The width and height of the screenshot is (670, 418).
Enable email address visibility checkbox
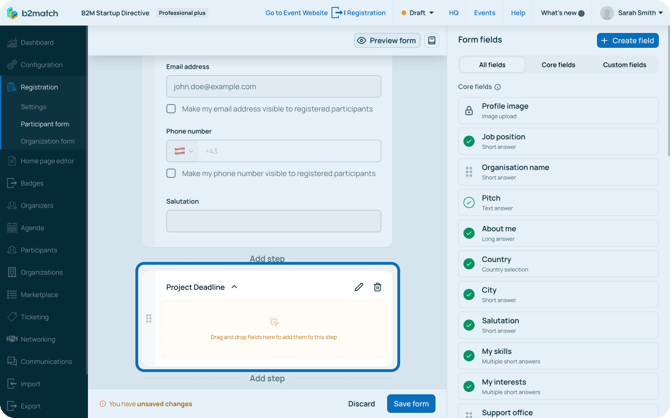(x=171, y=109)
